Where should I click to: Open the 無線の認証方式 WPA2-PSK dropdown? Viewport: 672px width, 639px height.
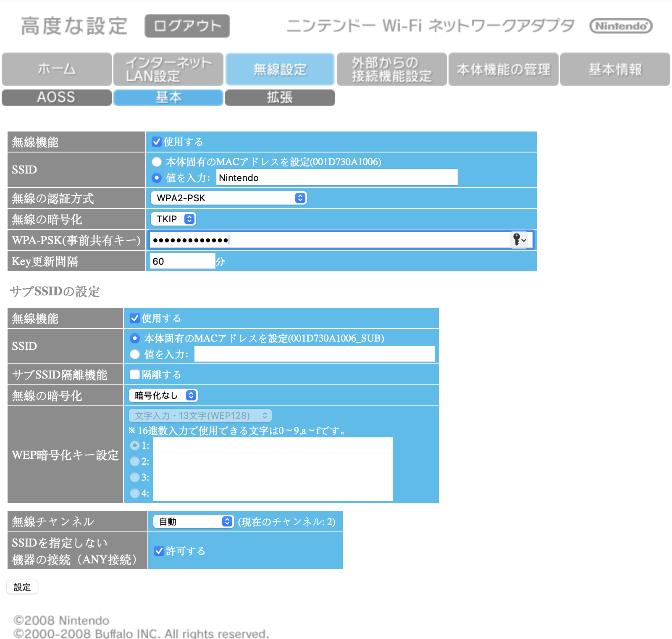coord(229,198)
